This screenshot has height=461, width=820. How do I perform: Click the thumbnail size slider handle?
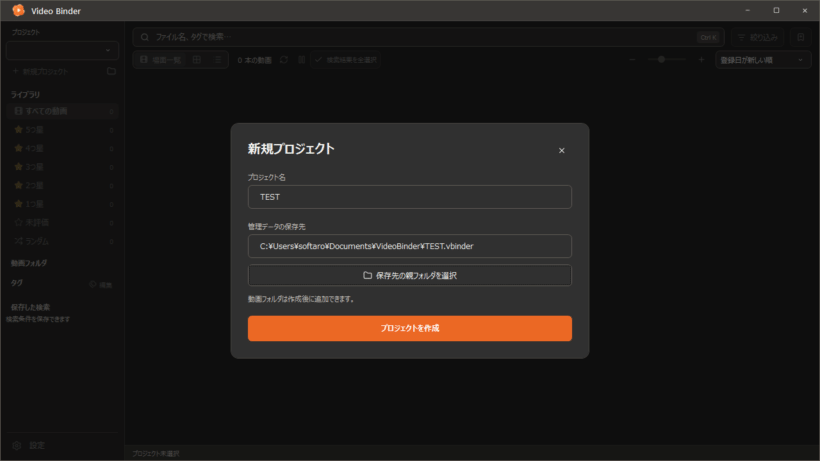(661, 60)
